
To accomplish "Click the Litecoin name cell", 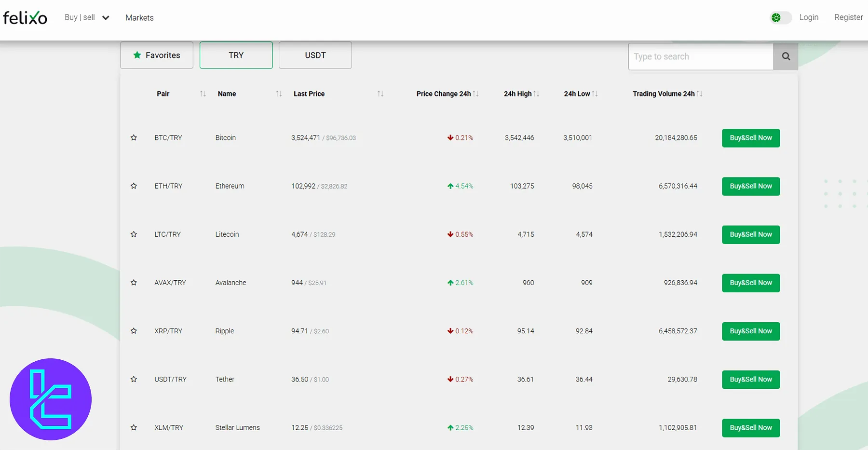I will (x=227, y=234).
